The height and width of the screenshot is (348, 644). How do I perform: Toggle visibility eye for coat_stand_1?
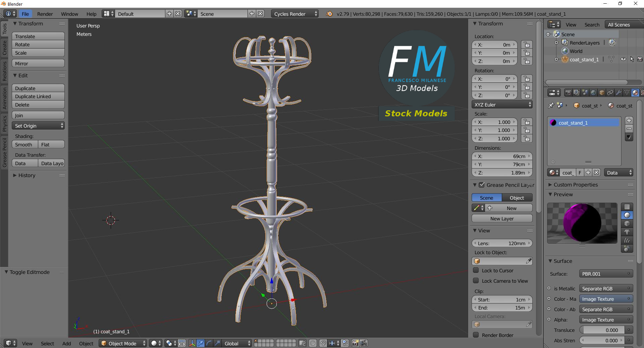[x=623, y=59]
